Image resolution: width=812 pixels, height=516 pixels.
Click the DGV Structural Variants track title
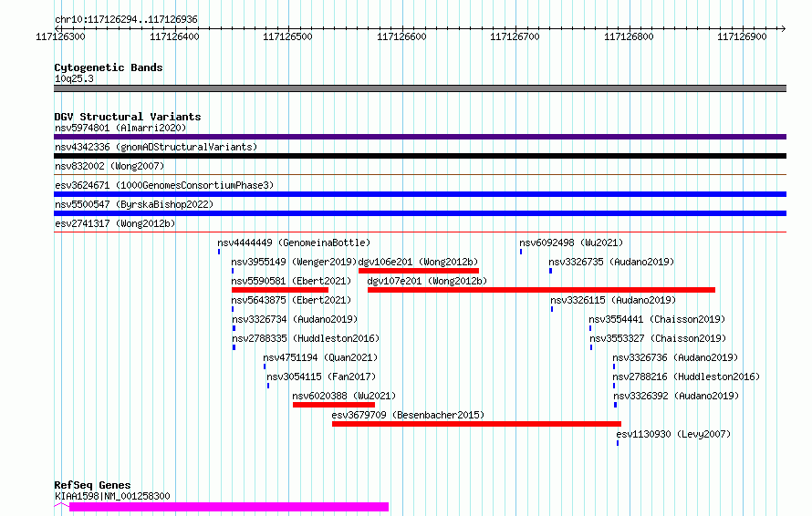pyautogui.click(x=128, y=117)
